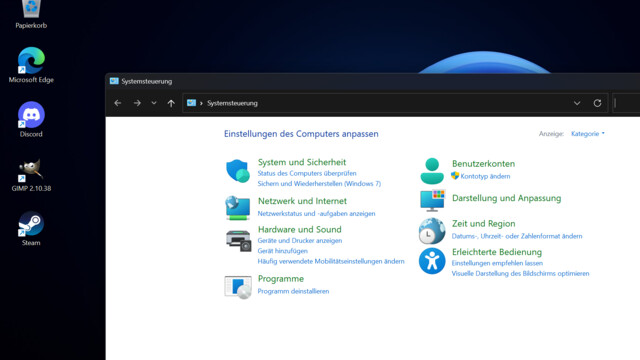Open the Papierkorb desktop icon

coord(31,14)
